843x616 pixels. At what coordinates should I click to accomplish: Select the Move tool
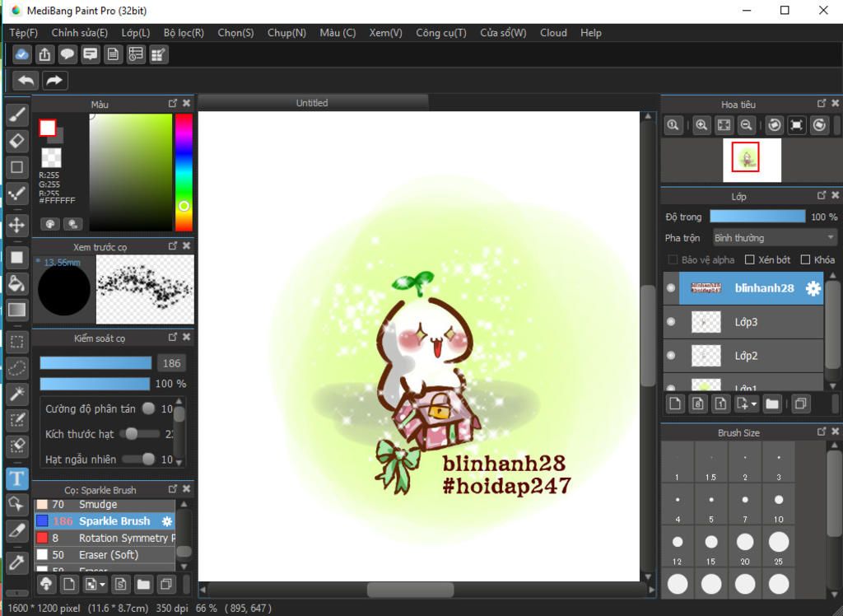(16, 224)
